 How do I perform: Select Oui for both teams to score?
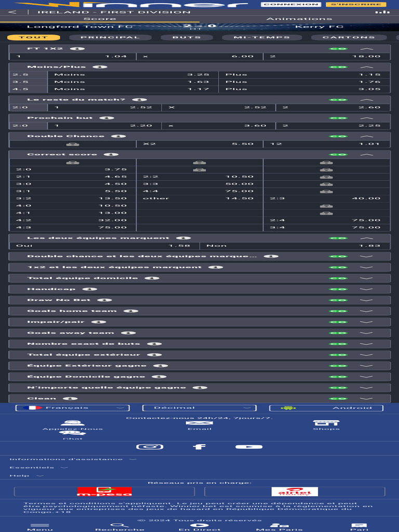tap(104, 246)
